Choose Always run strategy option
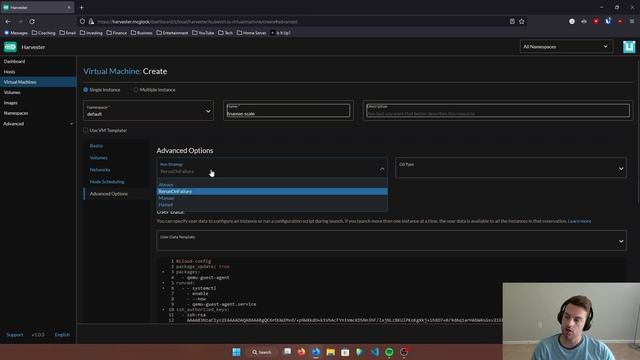Image resolution: width=640 pixels, height=360 pixels. (x=272, y=184)
